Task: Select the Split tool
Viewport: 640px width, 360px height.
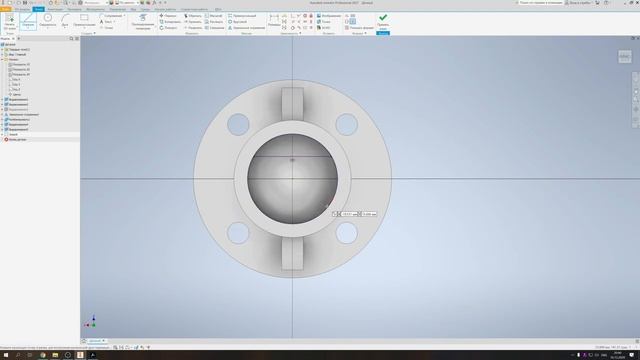Action: pyautogui.click(x=192, y=28)
